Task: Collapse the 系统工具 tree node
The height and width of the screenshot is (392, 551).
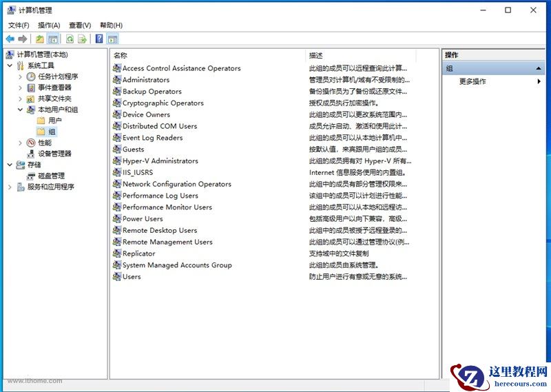Action: [10, 65]
